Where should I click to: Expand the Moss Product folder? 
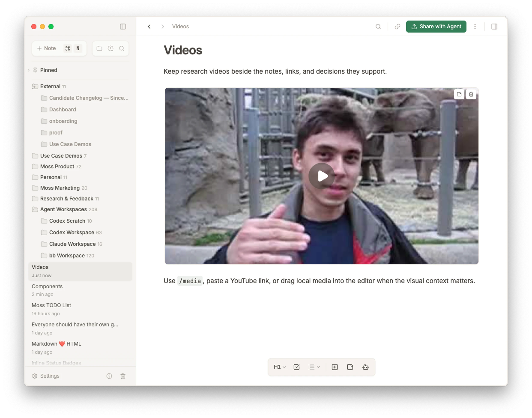click(80, 166)
